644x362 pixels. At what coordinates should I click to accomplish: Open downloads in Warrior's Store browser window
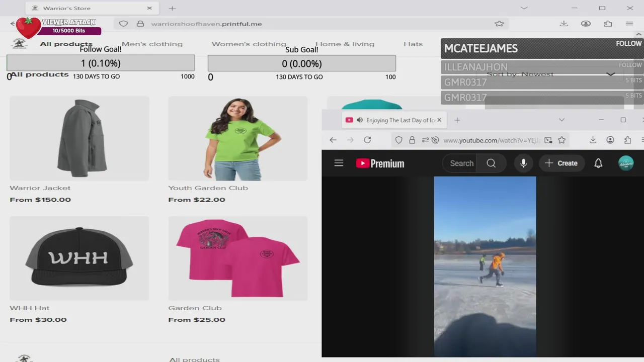pos(563,24)
